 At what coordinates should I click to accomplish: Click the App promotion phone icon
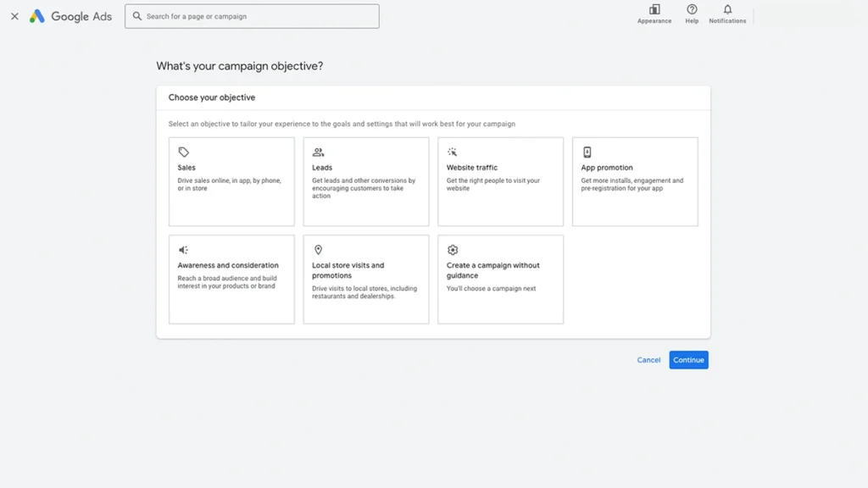(587, 152)
